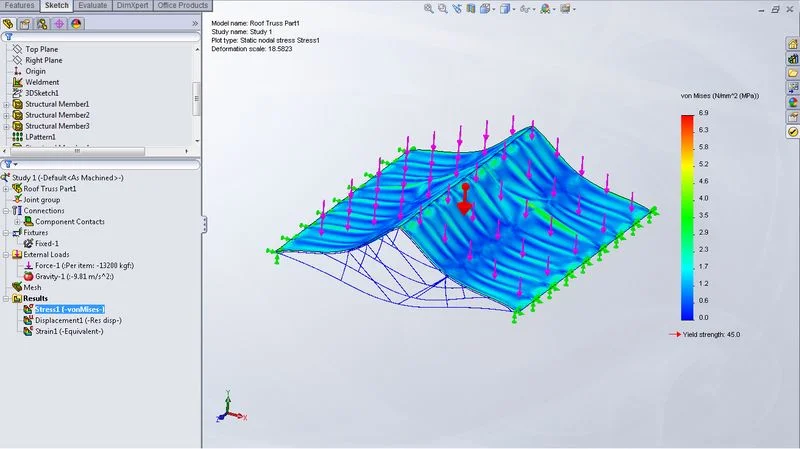Open the DisplayManager color sphere tab

[x=76, y=23]
